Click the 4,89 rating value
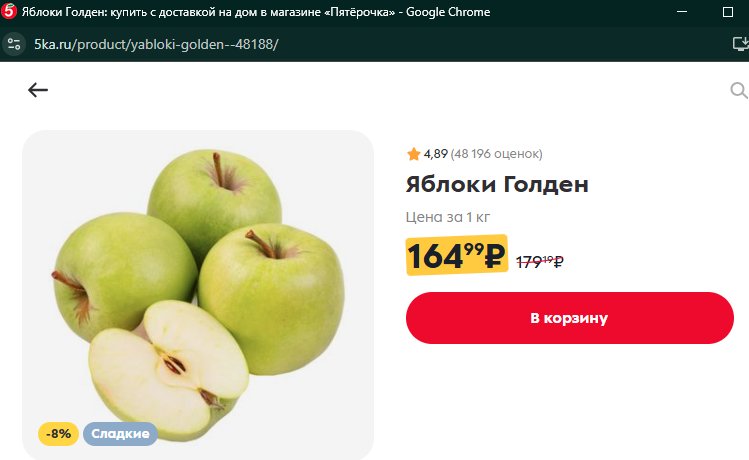749x460 pixels. tap(436, 154)
